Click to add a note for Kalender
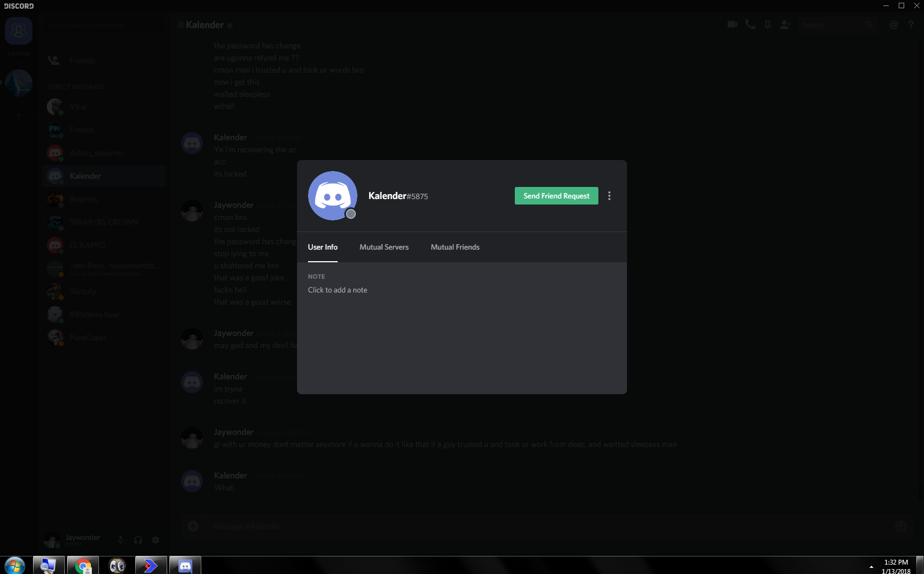This screenshot has width=924, height=574. [x=338, y=290]
